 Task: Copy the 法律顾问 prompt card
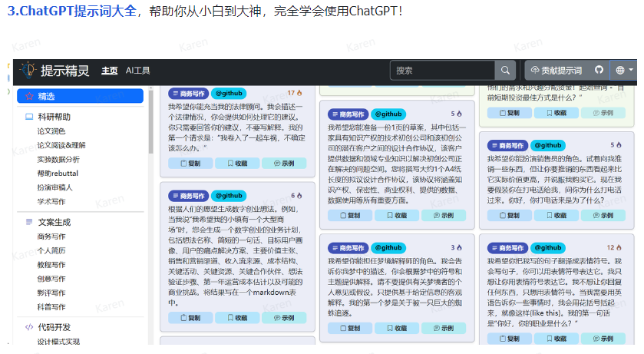tap(190, 163)
